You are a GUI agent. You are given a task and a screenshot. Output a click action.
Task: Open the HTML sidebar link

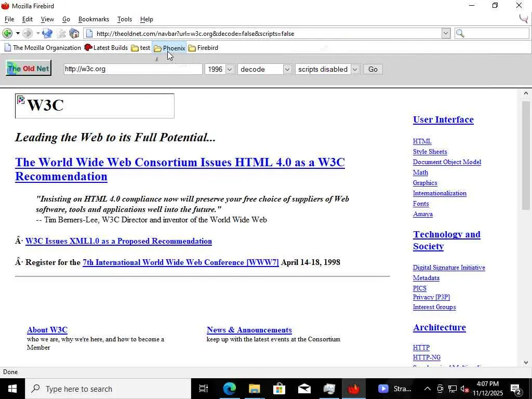pyautogui.click(x=422, y=141)
